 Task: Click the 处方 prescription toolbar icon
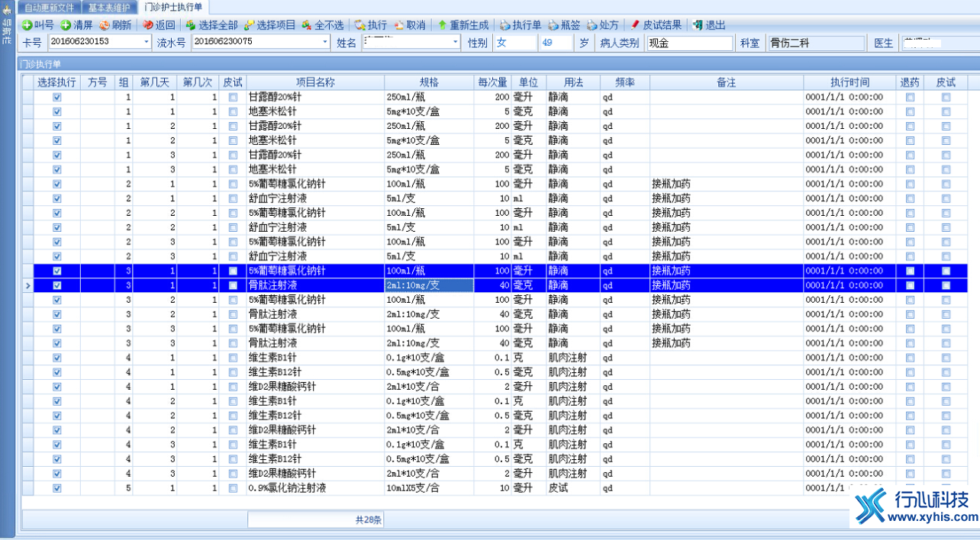pos(592,25)
